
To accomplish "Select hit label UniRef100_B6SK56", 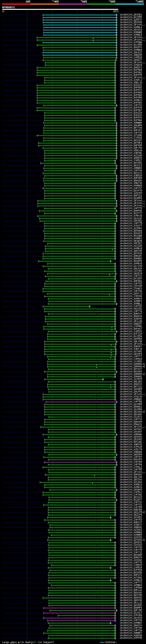I will 131,572.
